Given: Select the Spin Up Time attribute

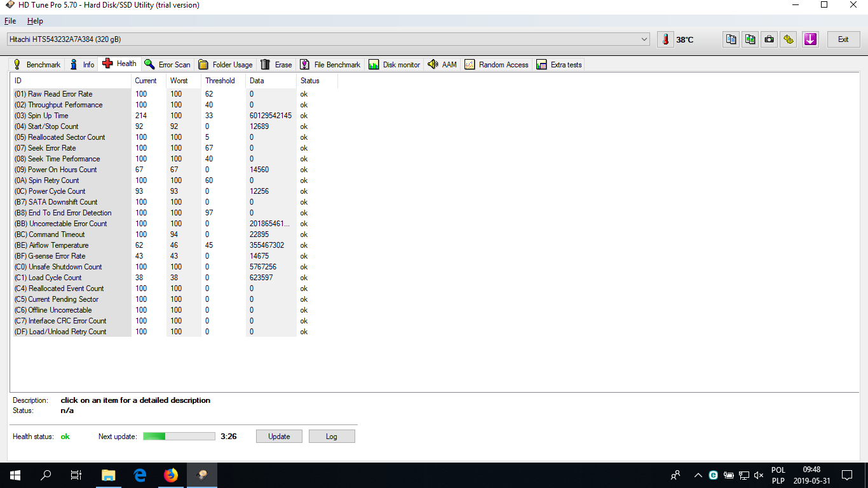Looking at the screenshot, I should coord(175,116).
